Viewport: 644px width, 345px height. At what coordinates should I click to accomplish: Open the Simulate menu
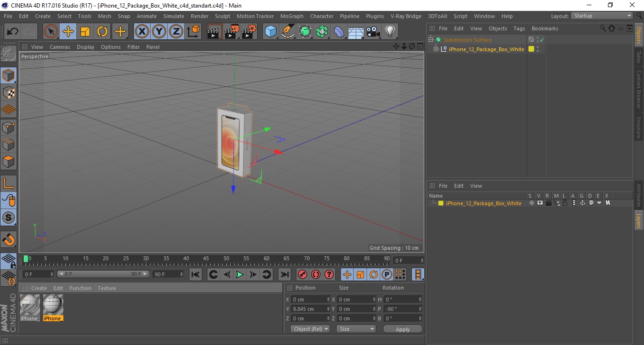point(174,16)
